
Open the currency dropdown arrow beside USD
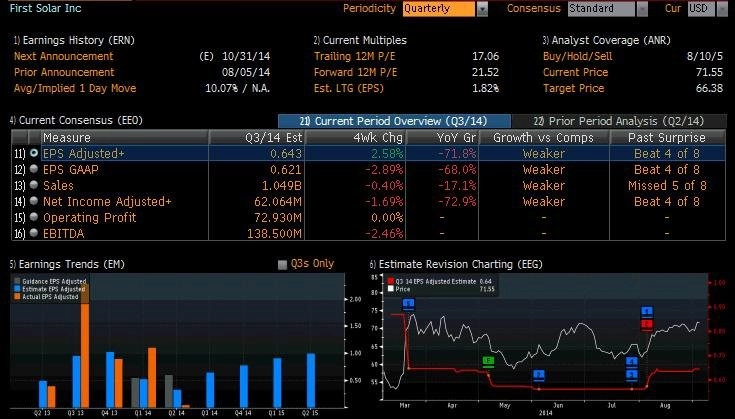click(x=722, y=9)
